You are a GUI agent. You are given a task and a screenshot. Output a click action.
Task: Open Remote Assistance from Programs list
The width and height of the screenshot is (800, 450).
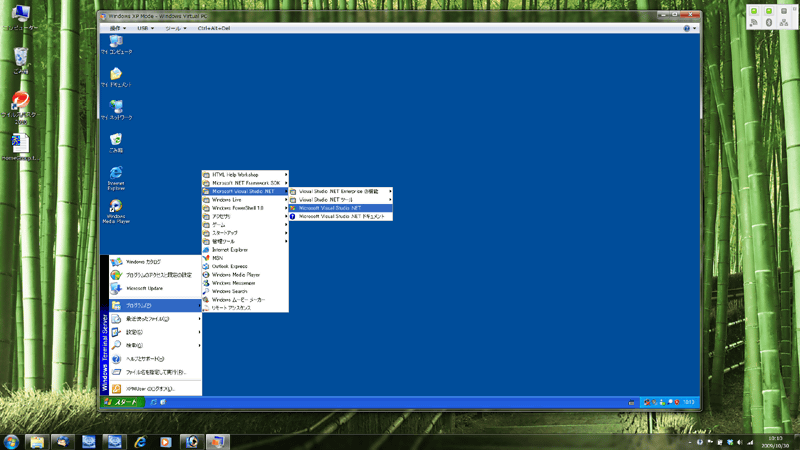pyautogui.click(x=245, y=308)
